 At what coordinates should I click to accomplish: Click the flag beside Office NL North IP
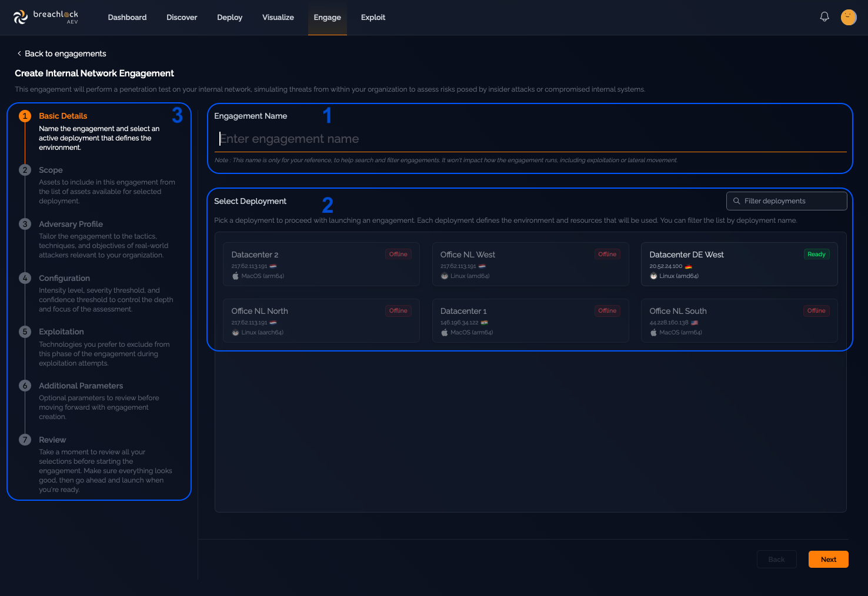(x=273, y=323)
